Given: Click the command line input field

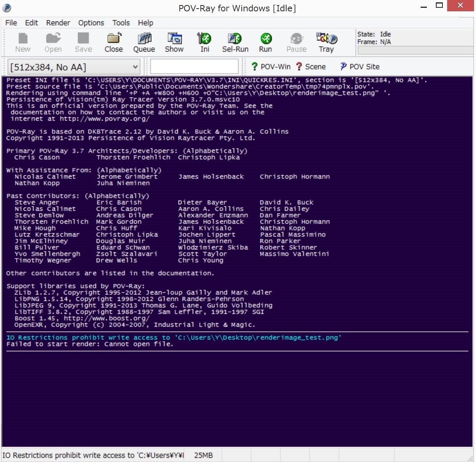Looking at the screenshot, I should point(194,66).
